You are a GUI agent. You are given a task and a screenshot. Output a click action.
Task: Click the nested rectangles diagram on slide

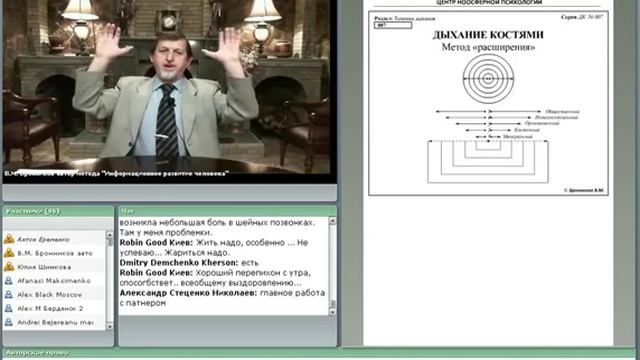pos(488,161)
